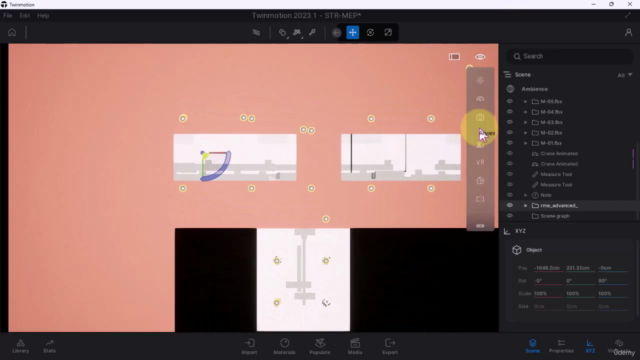Edit the Pos X value -1048.2cm
This screenshot has width=640, height=360.
click(x=548, y=268)
